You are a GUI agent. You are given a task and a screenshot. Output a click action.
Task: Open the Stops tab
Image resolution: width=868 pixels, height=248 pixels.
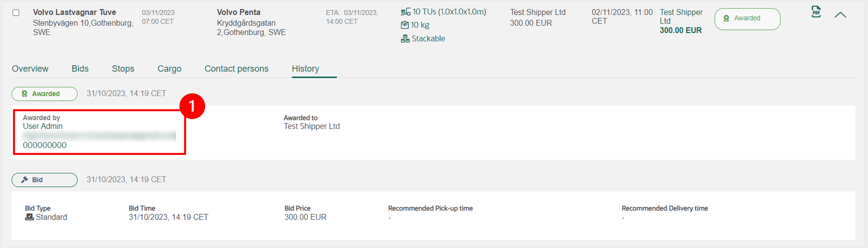tap(123, 69)
